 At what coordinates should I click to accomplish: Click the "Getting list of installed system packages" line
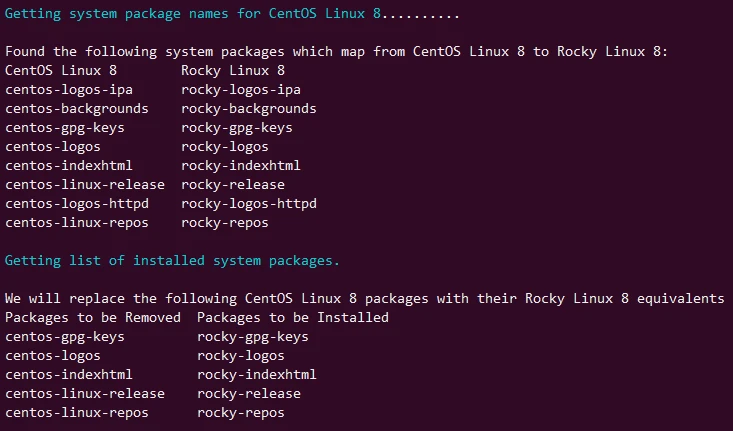172,261
